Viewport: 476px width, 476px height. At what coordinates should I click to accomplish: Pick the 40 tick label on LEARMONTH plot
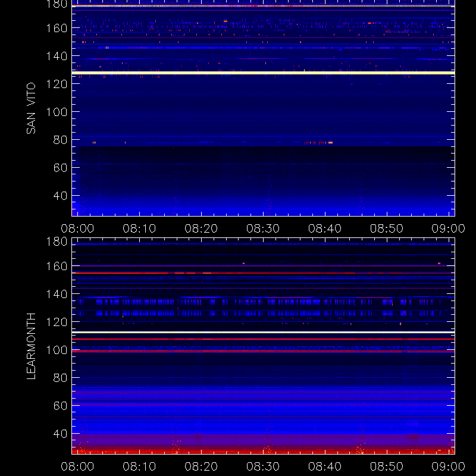click(60, 434)
